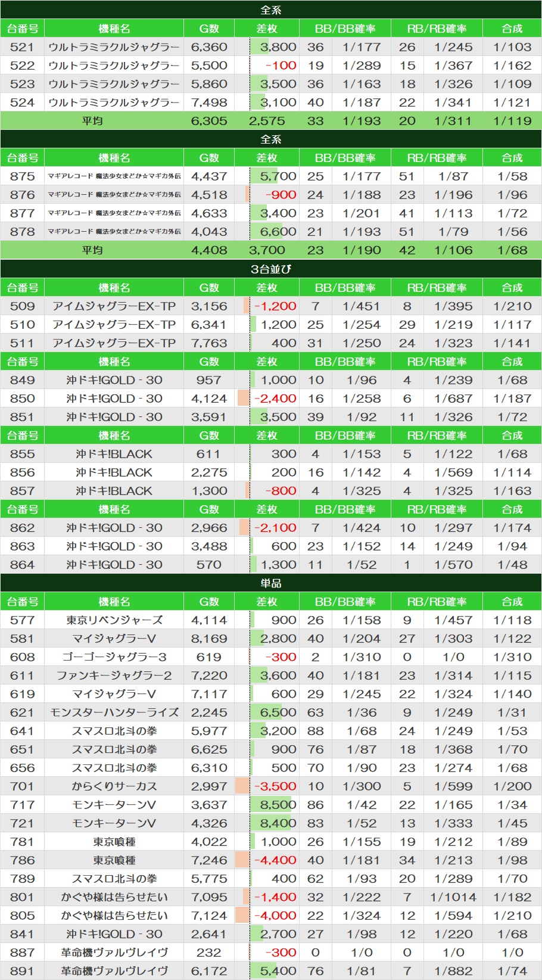Click モンスターハンターライズ machine name
Screen dimensions: 542x980
pyautogui.click(x=114, y=713)
